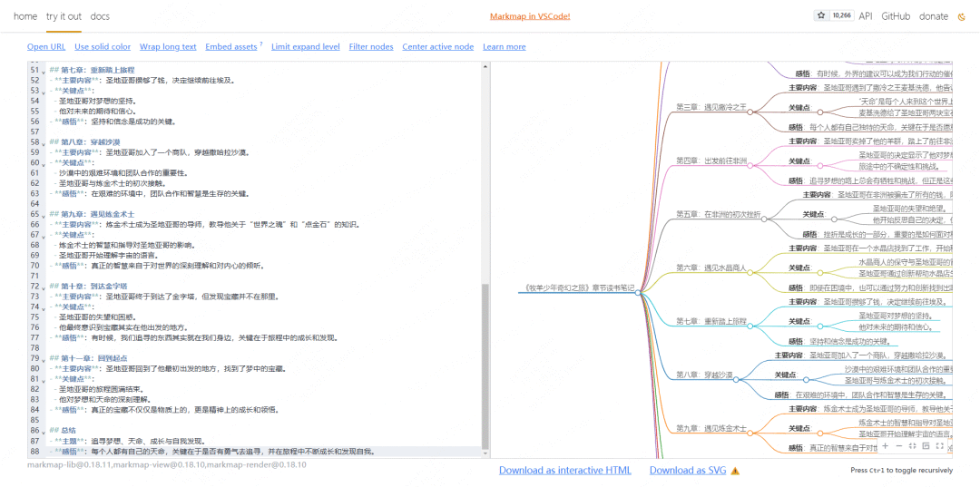Toggle the Wrap long text option
Image resolution: width=980 pixels, height=487 pixels.
click(168, 47)
